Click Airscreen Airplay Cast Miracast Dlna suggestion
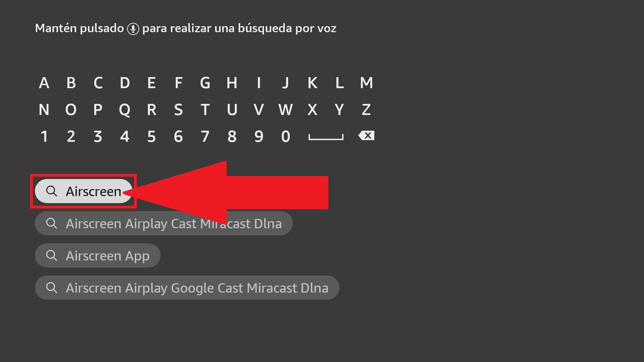644x362 pixels. click(164, 223)
